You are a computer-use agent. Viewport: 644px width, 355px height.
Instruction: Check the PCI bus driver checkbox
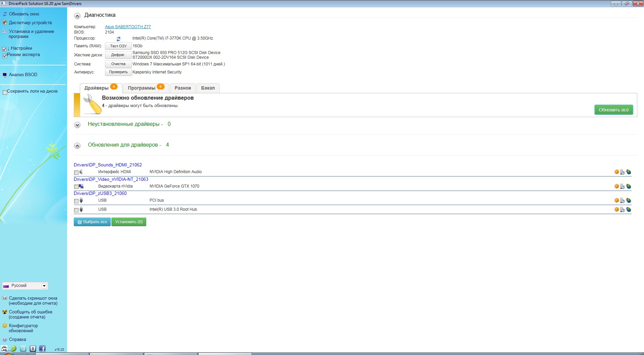click(x=76, y=201)
